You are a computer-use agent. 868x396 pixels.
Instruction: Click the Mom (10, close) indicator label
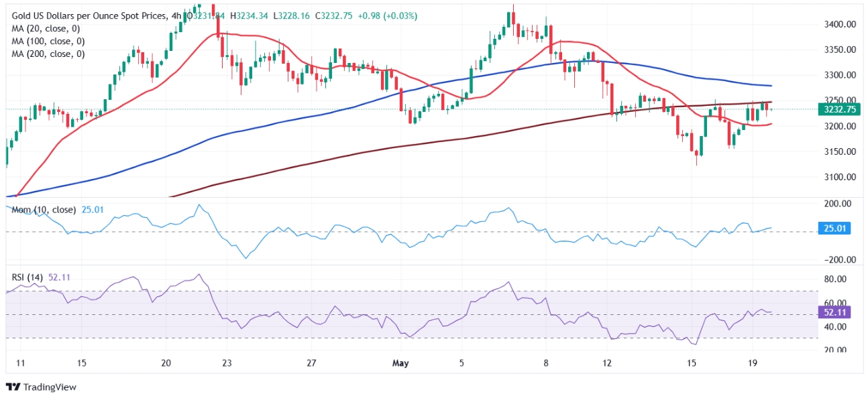coord(44,210)
